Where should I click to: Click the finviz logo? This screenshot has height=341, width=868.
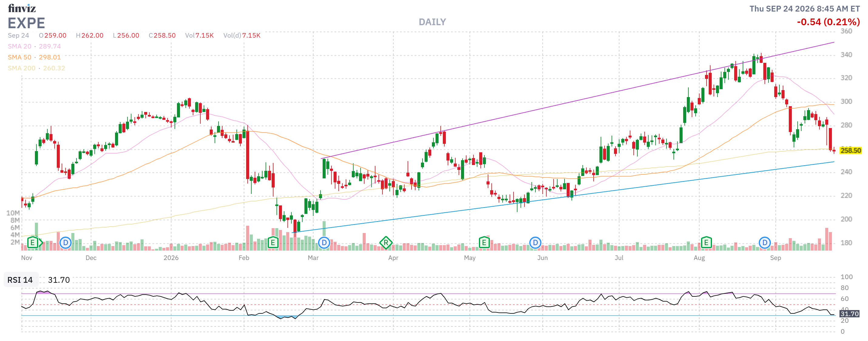click(22, 8)
